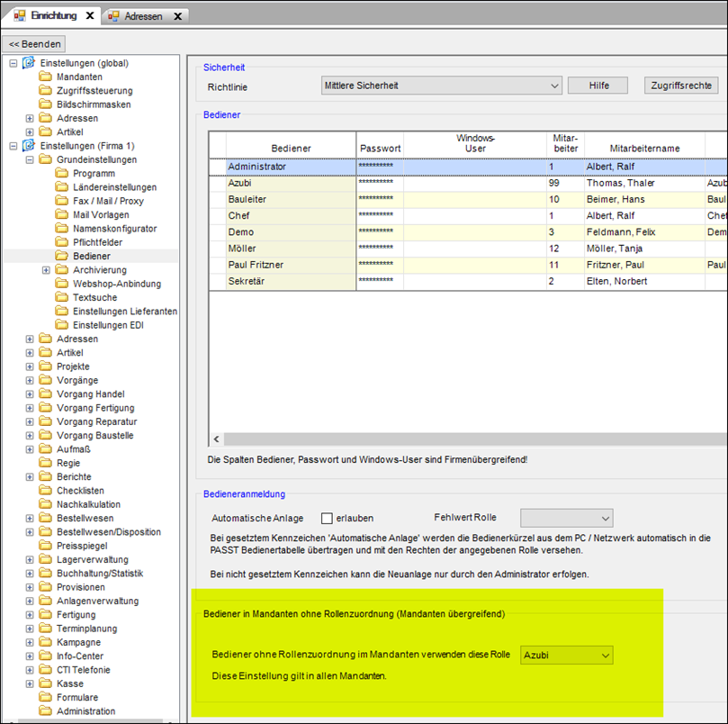Click the Mandanten folder icon

click(46, 77)
